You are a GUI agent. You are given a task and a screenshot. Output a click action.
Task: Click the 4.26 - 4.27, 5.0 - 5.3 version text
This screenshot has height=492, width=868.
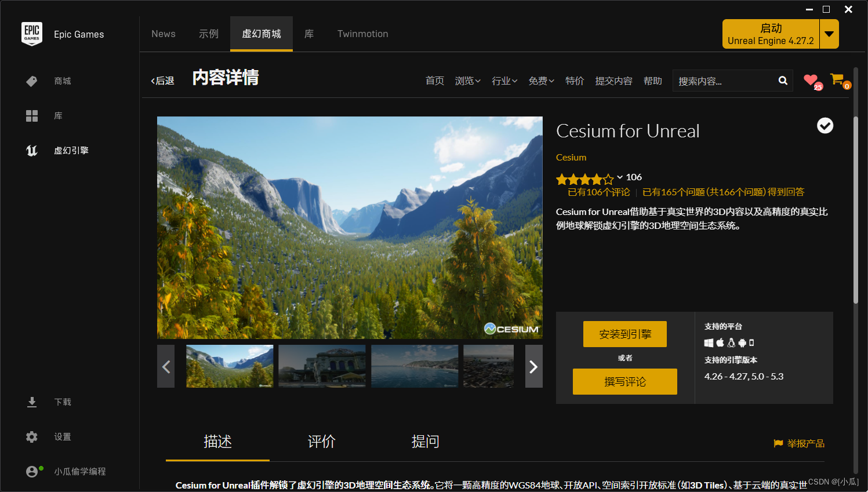pyautogui.click(x=744, y=377)
